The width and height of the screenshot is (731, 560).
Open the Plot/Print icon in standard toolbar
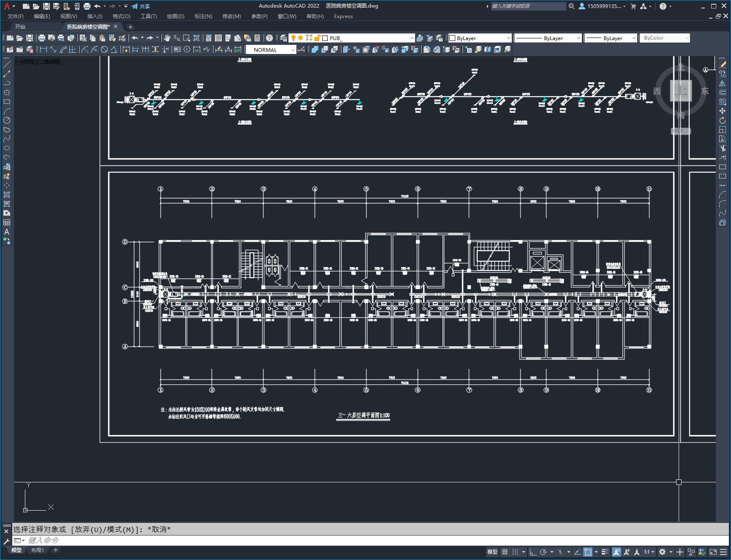(42, 38)
